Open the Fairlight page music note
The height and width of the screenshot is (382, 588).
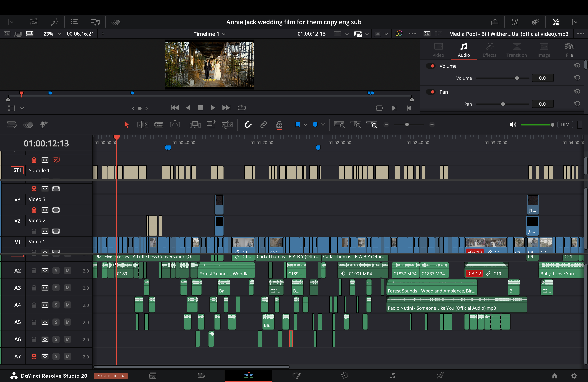pyautogui.click(x=392, y=376)
